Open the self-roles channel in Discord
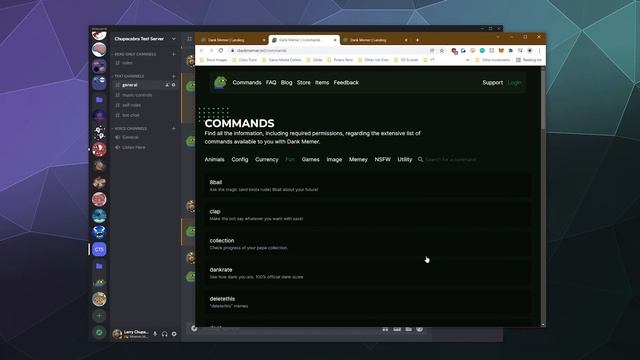The image size is (640, 360). coord(145,105)
